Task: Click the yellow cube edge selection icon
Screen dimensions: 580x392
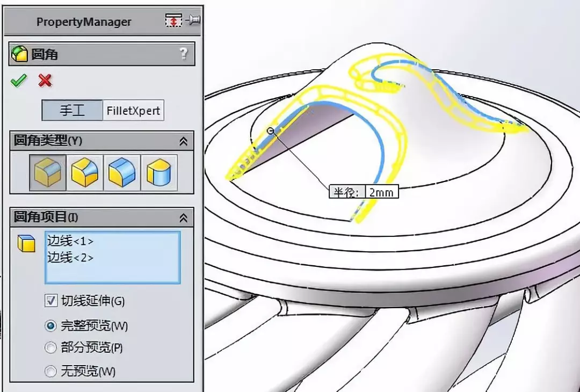Action: coord(26,243)
